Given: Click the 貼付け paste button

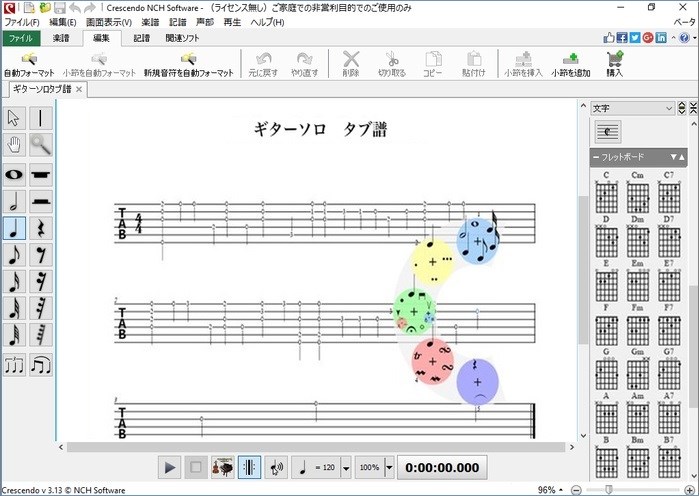Looking at the screenshot, I should pos(473,65).
